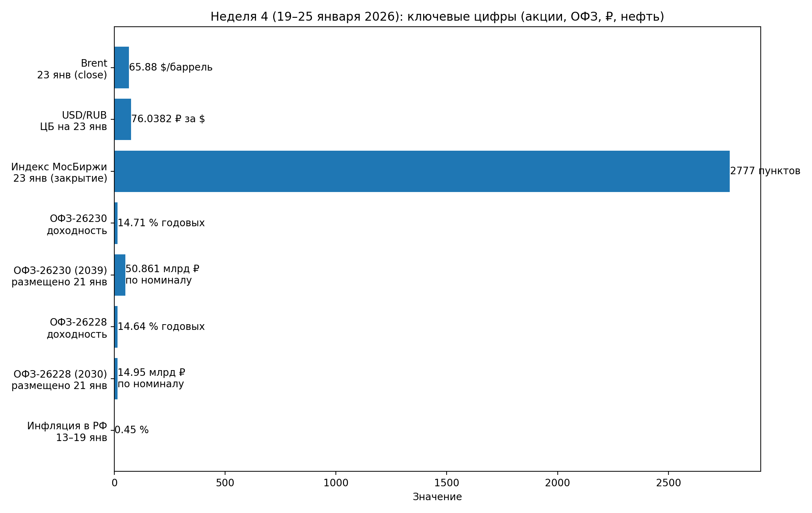Click the '14.71 % годовых' label

click(x=161, y=223)
